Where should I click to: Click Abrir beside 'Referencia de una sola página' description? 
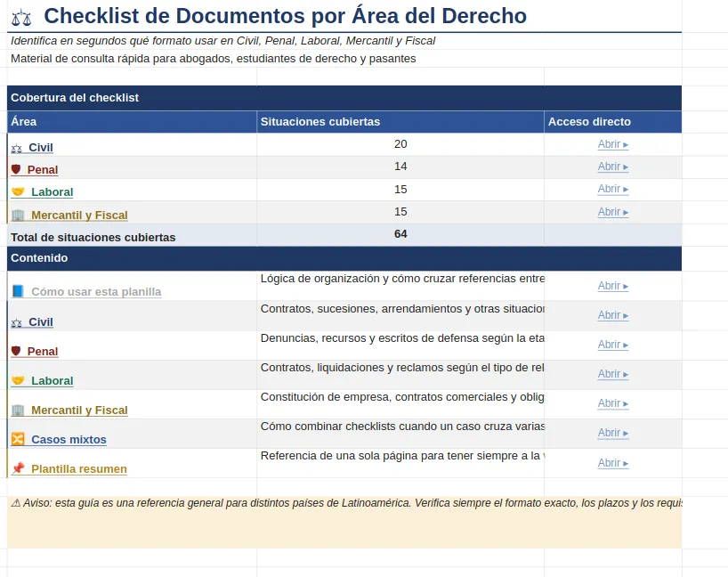tap(613, 463)
